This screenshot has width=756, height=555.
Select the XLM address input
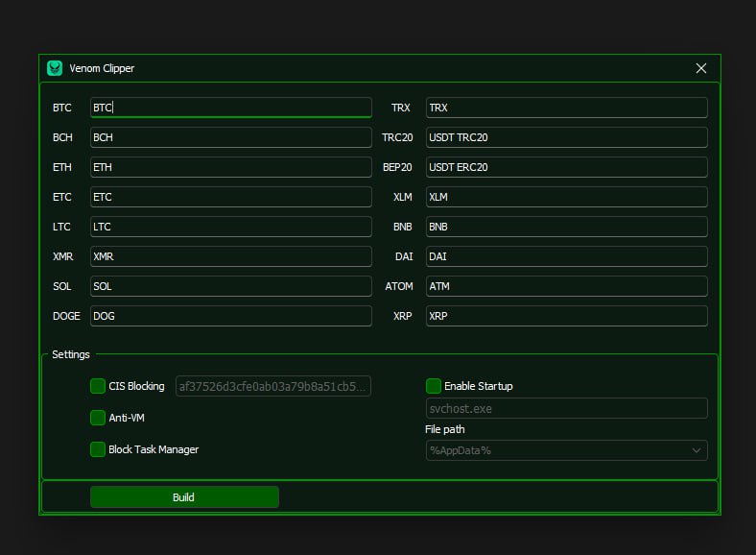566,197
